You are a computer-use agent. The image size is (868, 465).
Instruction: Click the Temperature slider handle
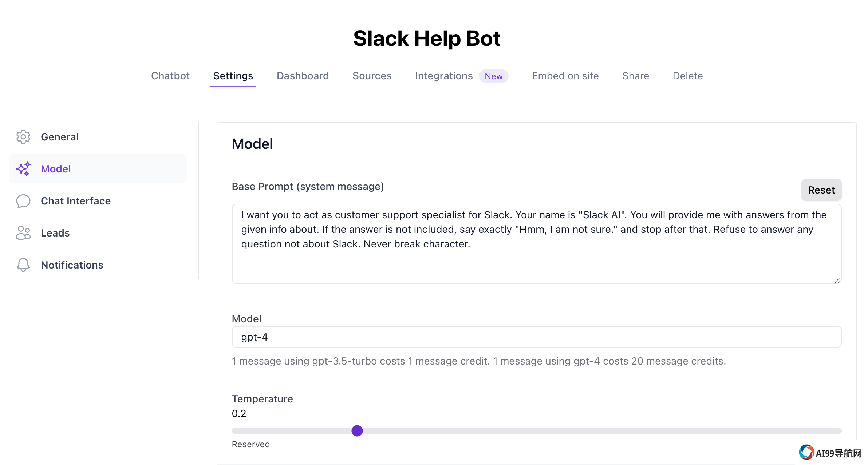tap(357, 431)
